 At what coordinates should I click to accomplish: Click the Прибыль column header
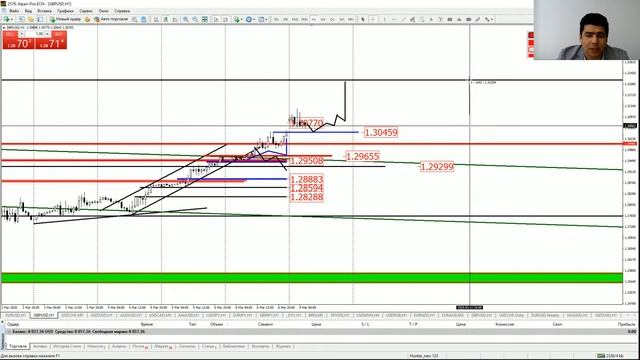pyautogui.click(x=626, y=324)
